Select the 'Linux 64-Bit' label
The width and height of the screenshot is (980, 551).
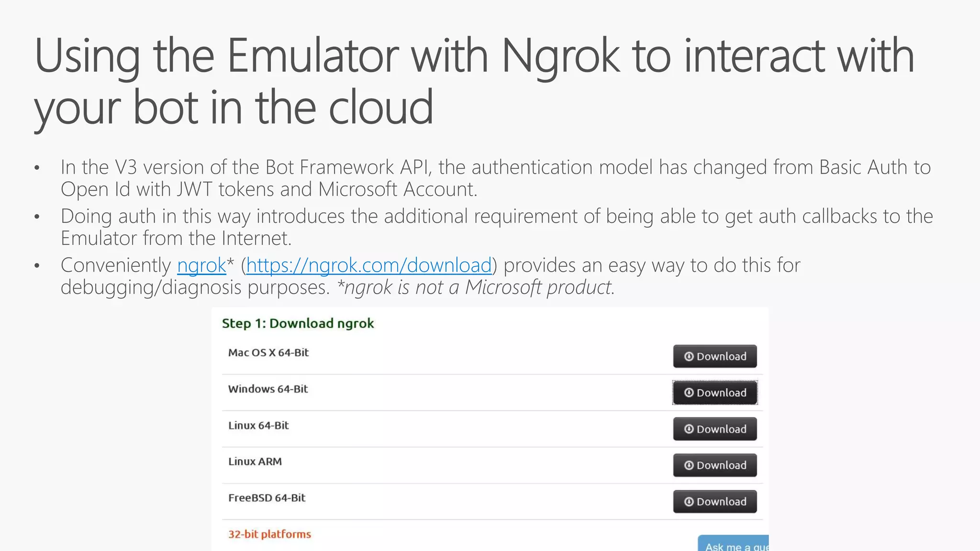click(258, 425)
